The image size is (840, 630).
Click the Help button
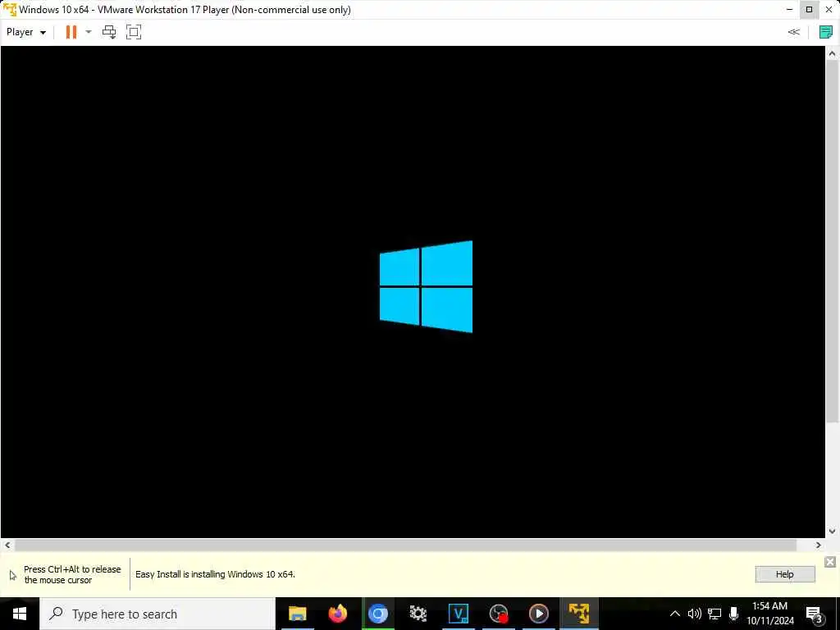coord(785,574)
